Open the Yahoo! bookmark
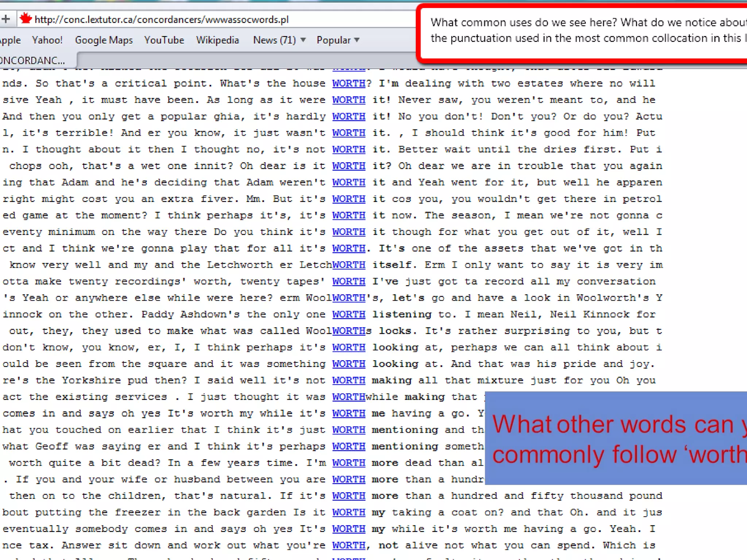 pos(47,40)
